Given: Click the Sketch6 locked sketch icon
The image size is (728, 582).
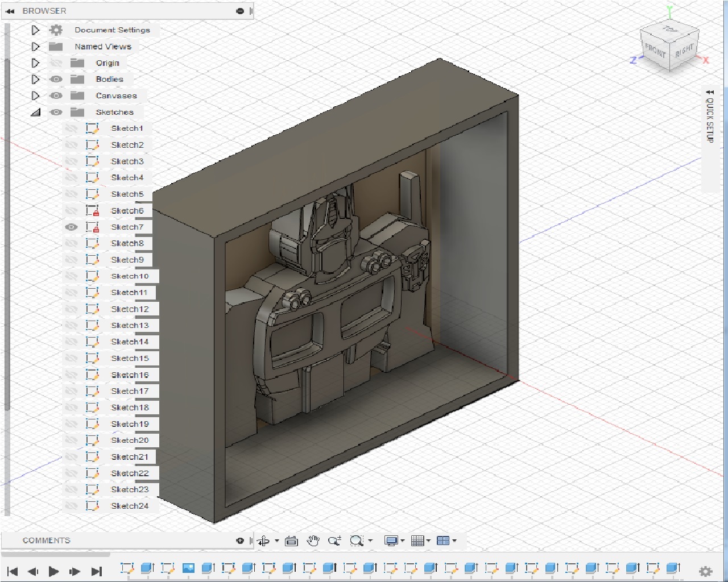Looking at the screenshot, I should pyautogui.click(x=92, y=210).
